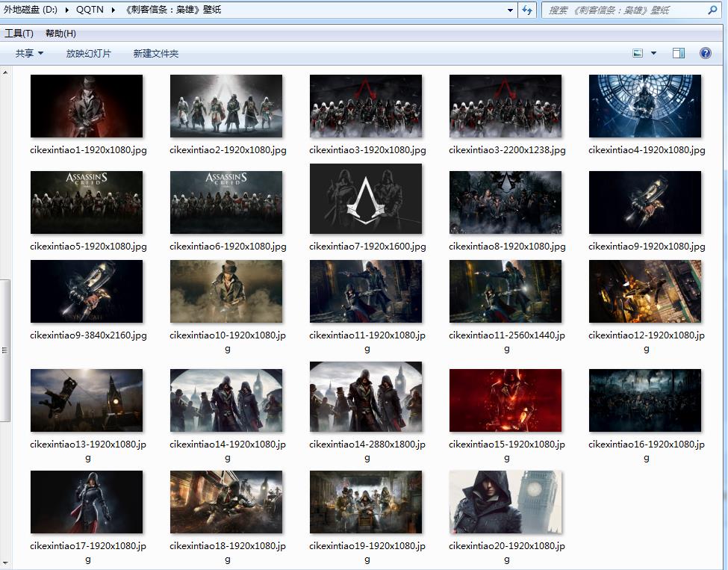Open the view options dropdown arrow
The image size is (728, 570).
[x=654, y=54]
